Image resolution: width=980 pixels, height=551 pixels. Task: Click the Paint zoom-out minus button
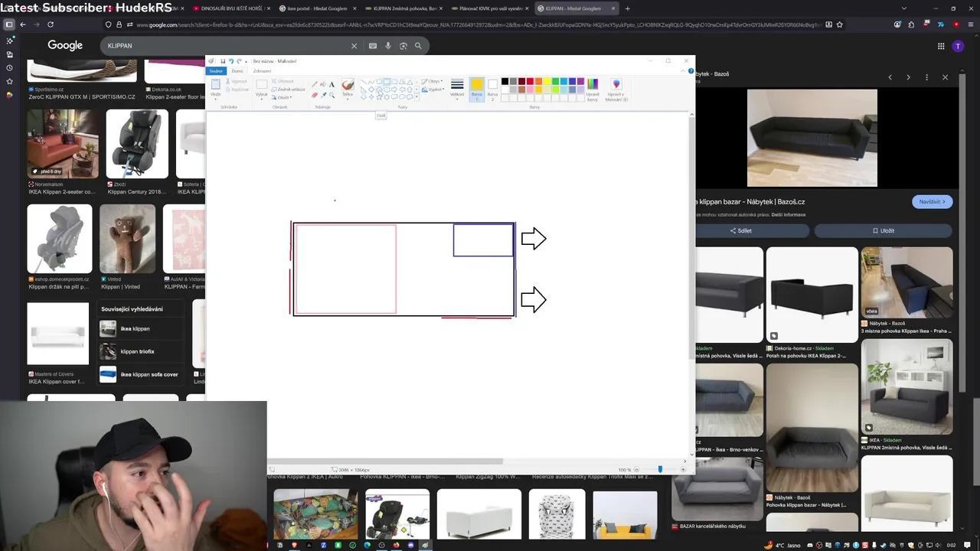pos(637,469)
